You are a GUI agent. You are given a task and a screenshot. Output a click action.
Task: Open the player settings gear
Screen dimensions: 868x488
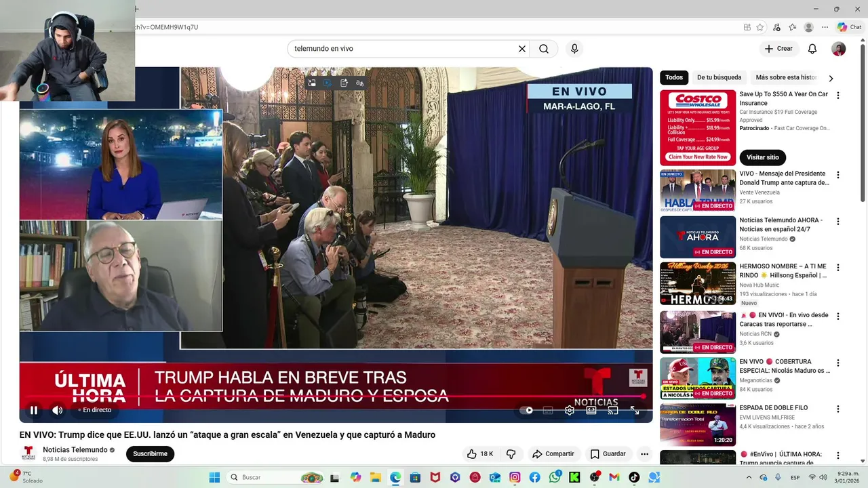tap(570, 410)
